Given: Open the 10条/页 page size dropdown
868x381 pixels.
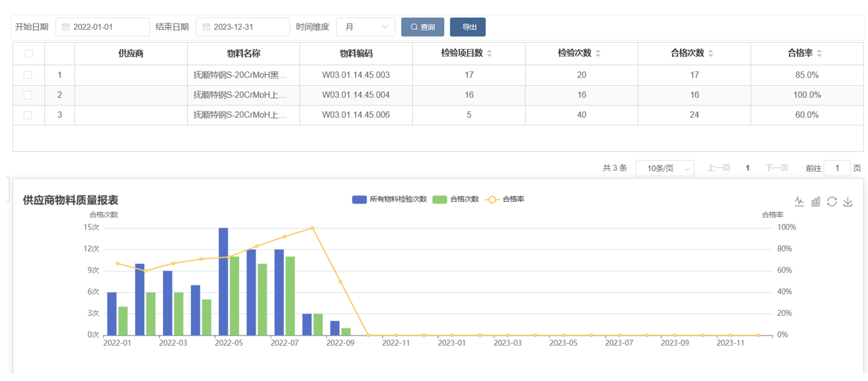Looking at the screenshot, I should [x=665, y=168].
